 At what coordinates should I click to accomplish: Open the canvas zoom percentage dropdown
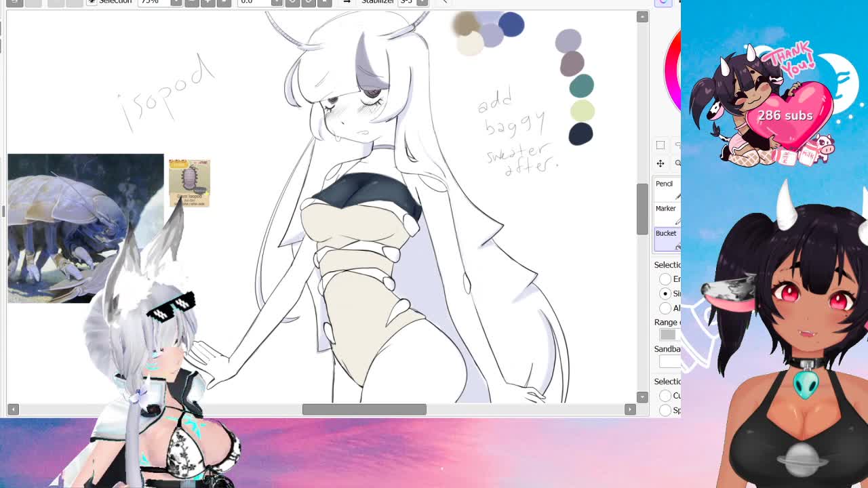(x=176, y=2)
